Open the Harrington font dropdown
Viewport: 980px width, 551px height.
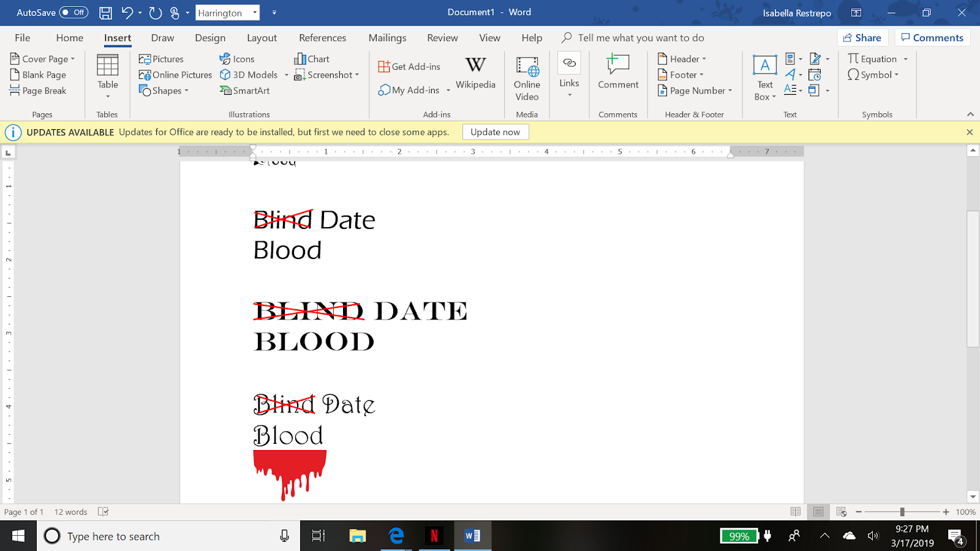pyautogui.click(x=255, y=12)
